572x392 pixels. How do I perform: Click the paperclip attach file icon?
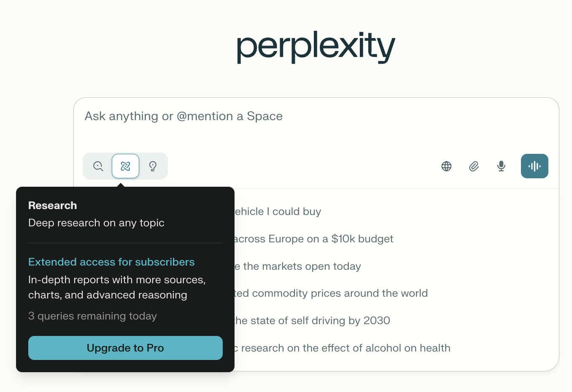pos(474,166)
